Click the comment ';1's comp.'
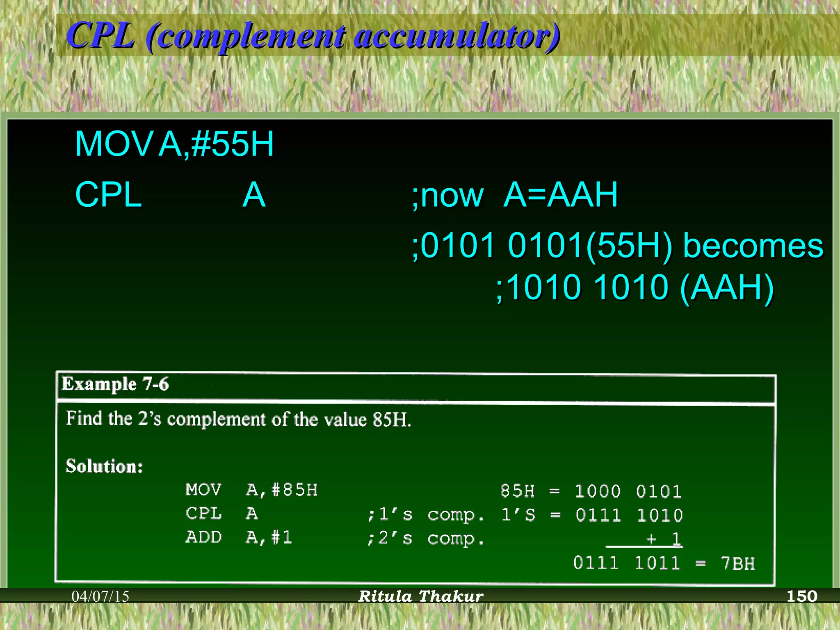 (x=426, y=515)
